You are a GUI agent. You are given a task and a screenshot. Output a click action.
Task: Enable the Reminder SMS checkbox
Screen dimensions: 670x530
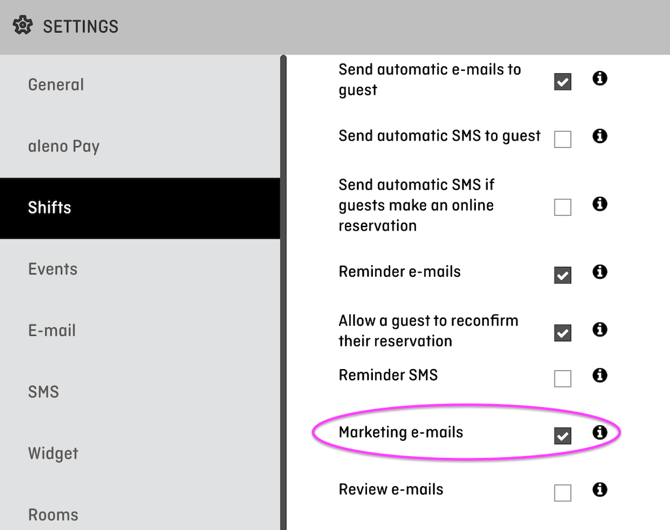[x=562, y=379]
